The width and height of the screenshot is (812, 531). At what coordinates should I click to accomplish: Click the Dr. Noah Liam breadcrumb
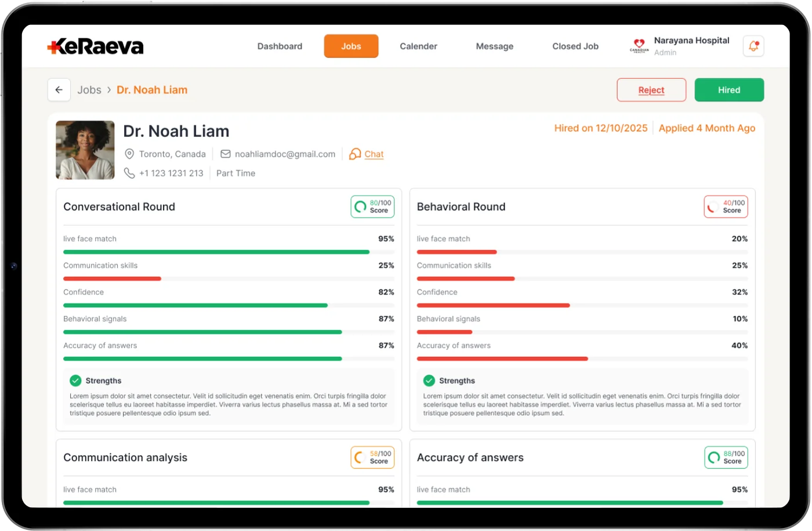[x=152, y=90]
